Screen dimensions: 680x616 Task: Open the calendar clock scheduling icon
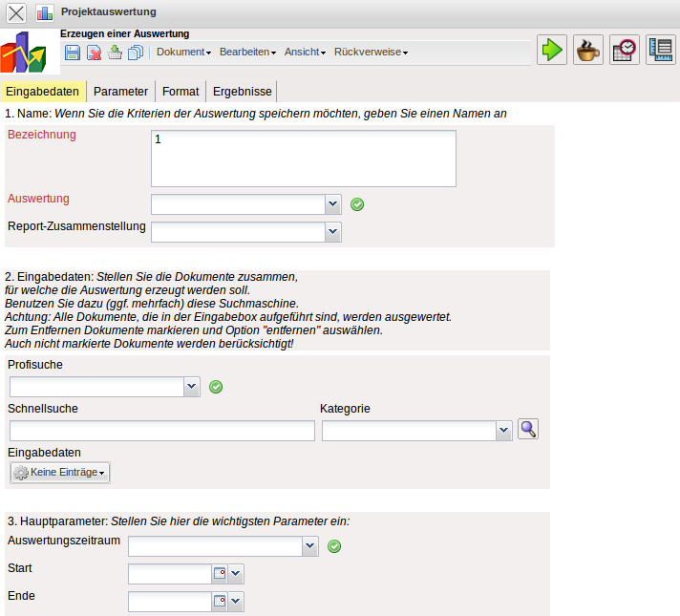(x=625, y=51)
